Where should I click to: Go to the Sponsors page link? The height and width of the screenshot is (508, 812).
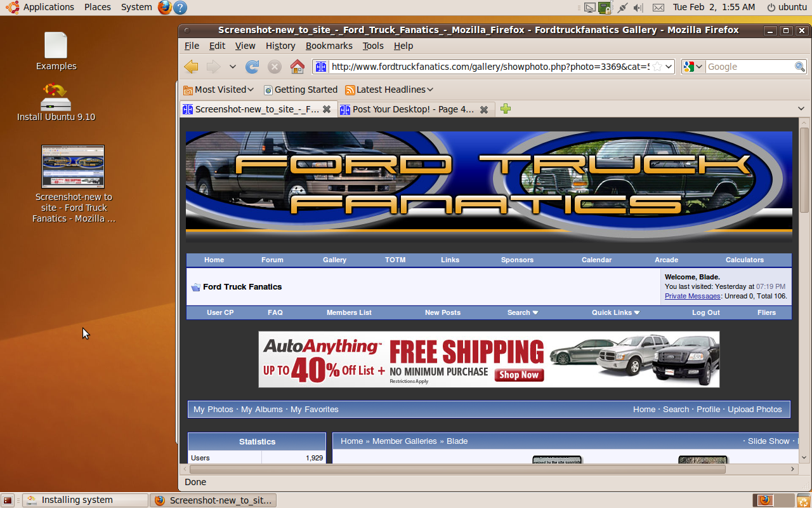tap(517, 260)
